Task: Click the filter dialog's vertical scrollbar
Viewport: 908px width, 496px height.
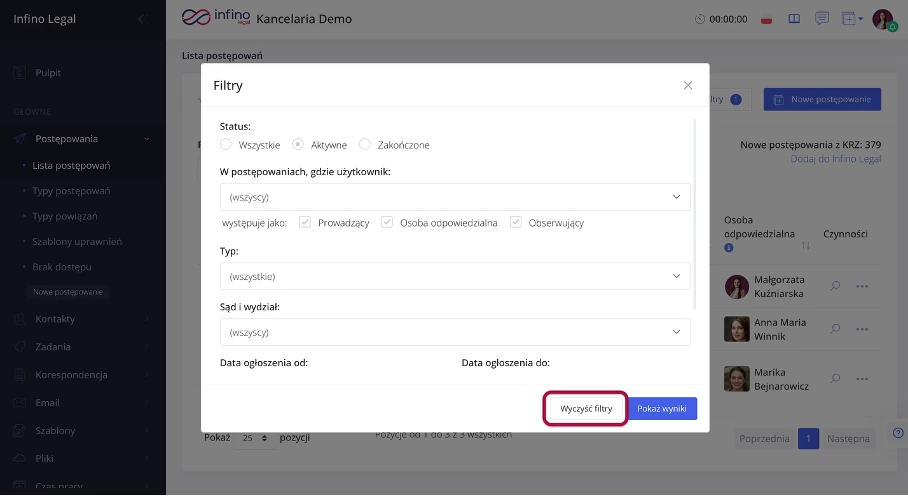Action: [694, 214]
